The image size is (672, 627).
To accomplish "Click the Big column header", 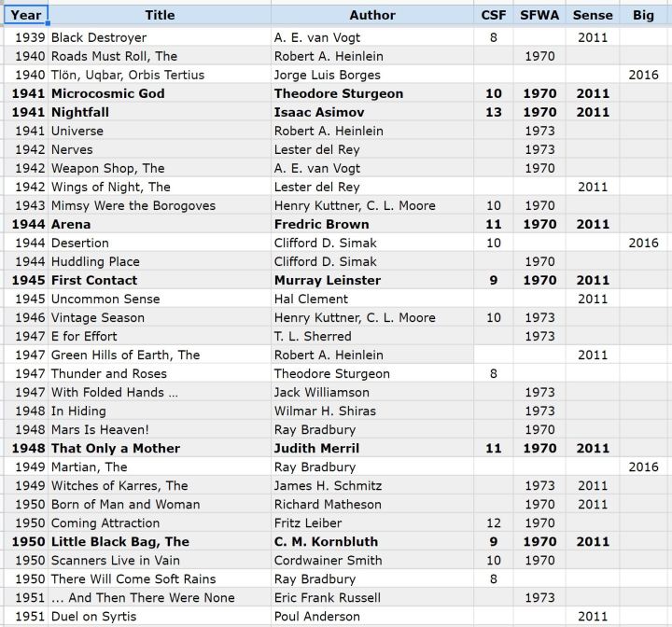I will (x=643, y=15).
